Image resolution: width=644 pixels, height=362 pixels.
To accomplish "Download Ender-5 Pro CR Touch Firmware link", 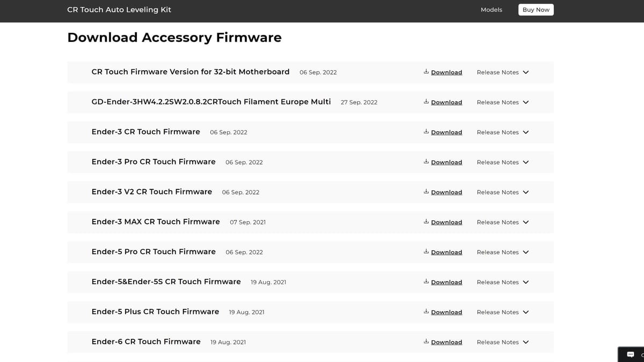I will (447, 252).
